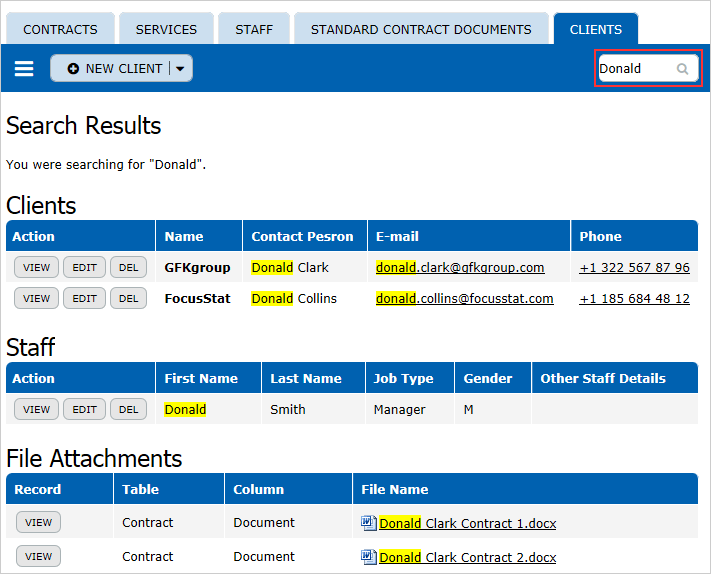Delete the FocusStat client record
This screenshot has width=711, height=574.
coord(128,298)
